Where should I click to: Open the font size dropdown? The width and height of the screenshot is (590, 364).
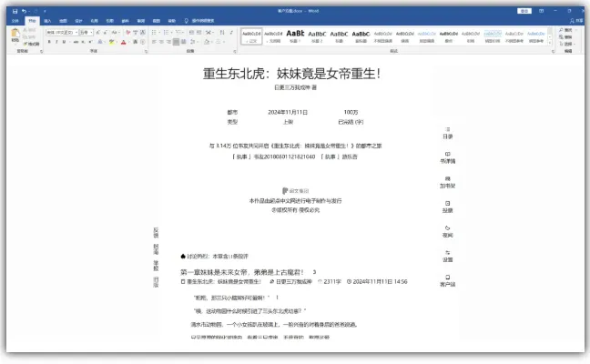tap(91, 33)
